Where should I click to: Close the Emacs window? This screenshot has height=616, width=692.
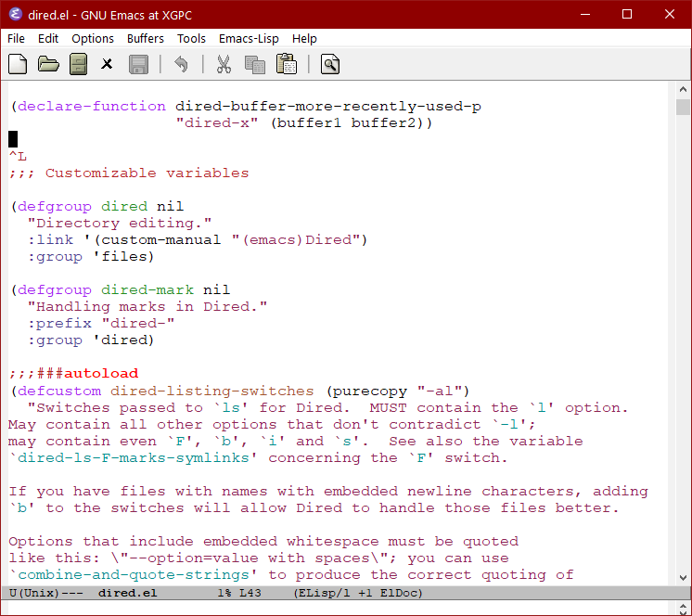(x=670, y=15)
